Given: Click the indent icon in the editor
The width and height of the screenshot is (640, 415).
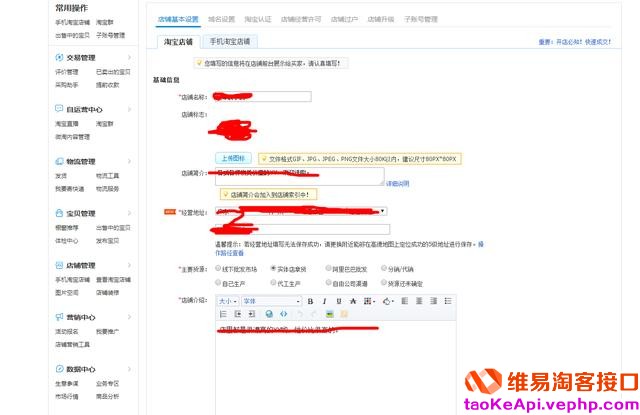Looking at the screenshot, I should 252,314.
